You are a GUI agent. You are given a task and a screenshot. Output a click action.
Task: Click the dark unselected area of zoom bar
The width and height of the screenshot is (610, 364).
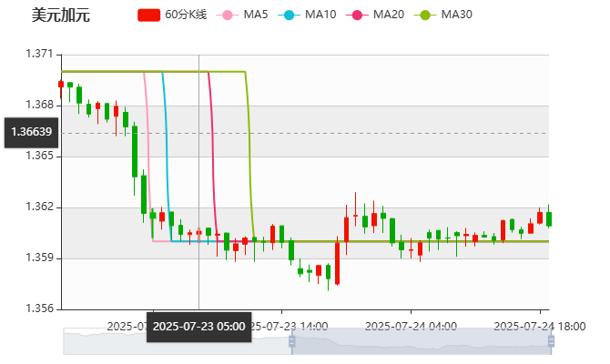[x=173, y=341]
